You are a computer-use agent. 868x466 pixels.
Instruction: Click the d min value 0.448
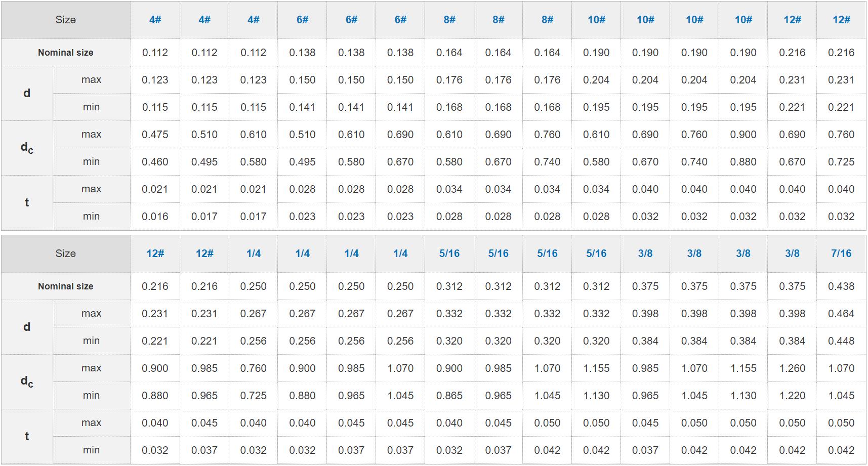[841, 341]
